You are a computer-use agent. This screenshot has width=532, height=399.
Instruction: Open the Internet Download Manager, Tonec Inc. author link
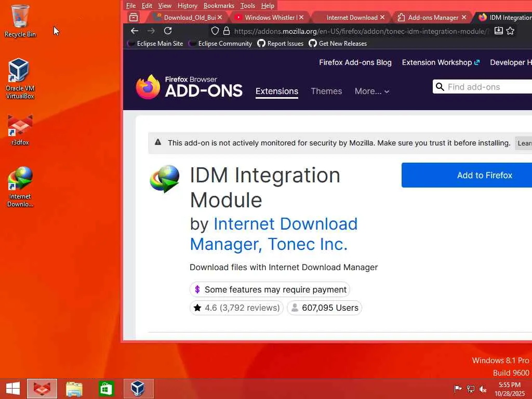[x=273, y=234]
